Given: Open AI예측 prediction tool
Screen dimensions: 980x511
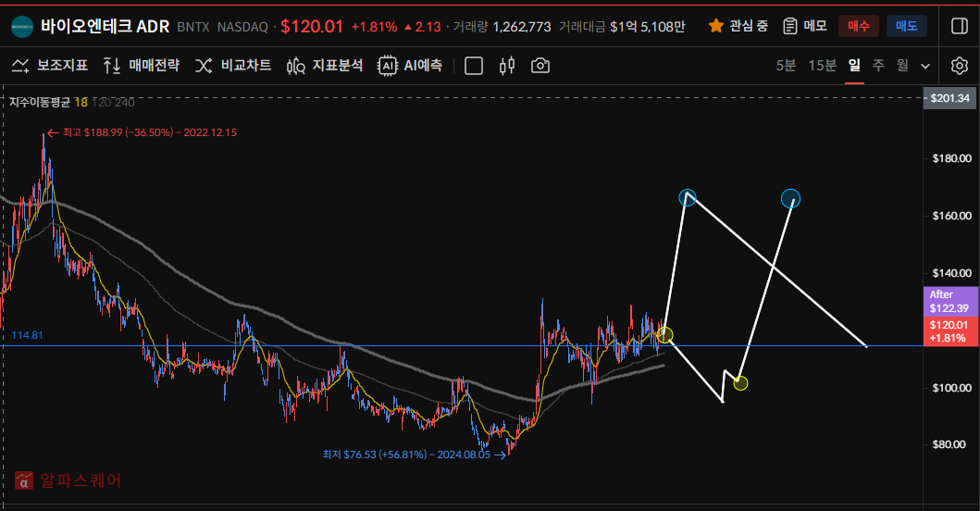Looking at the screenshot, I should click(x=410, y=66).
